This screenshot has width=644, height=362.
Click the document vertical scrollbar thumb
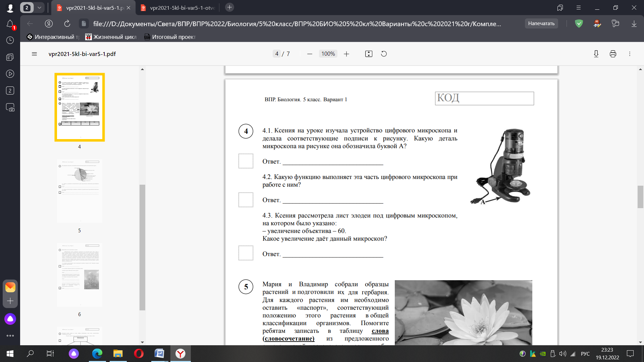click(x=640, y=197)
